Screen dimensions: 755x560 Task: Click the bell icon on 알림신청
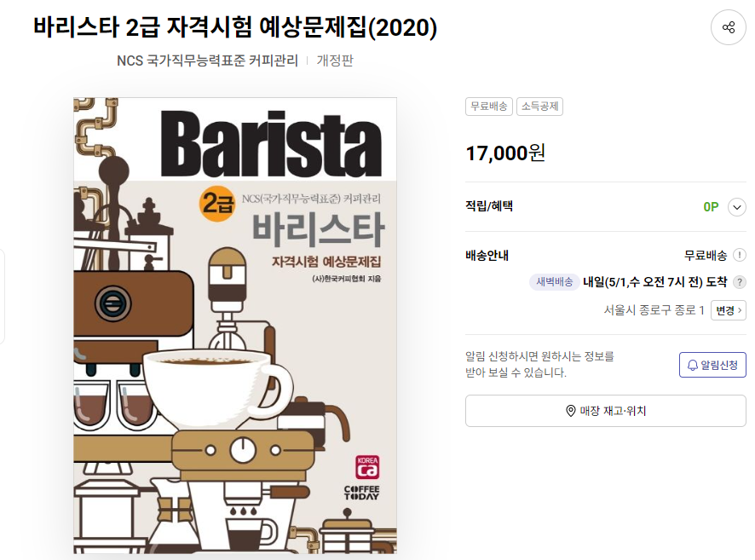pos(693,365)
